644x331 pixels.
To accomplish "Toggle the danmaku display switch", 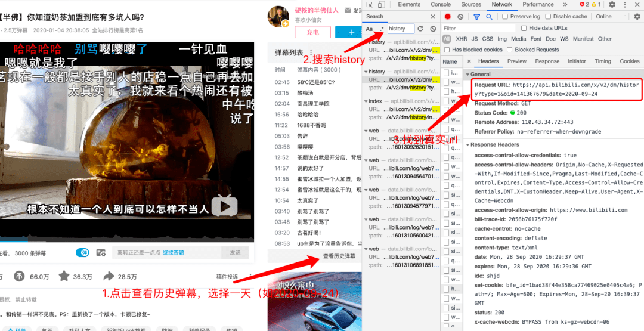I will click(x=82, y=253).
